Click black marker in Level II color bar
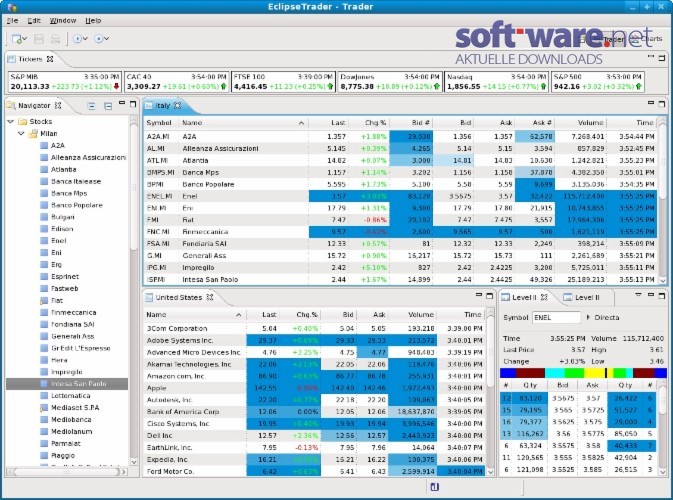The image size is (673, 500). (606, 373)
